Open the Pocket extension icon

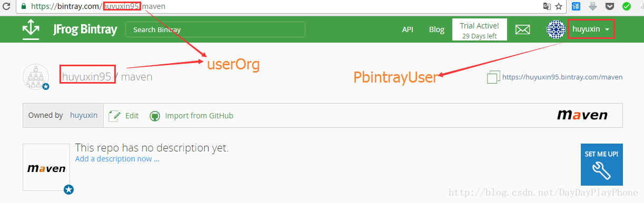[610, 6]
